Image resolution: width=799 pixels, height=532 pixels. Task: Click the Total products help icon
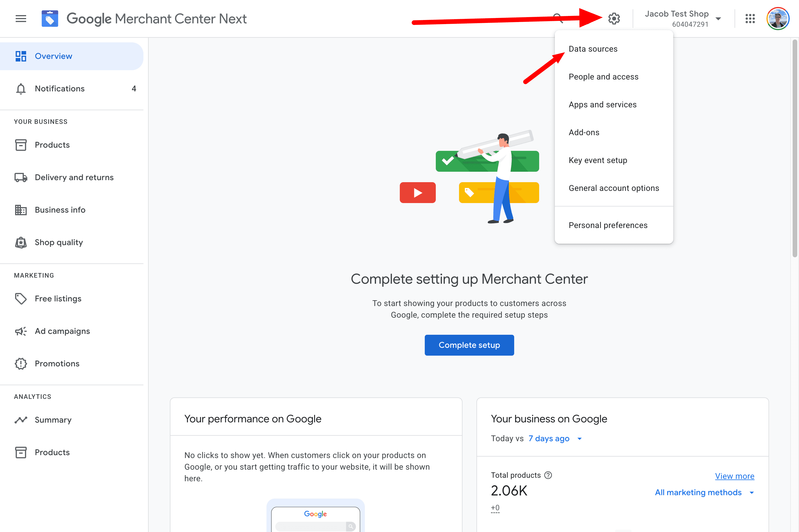click(x=548, y=475)
